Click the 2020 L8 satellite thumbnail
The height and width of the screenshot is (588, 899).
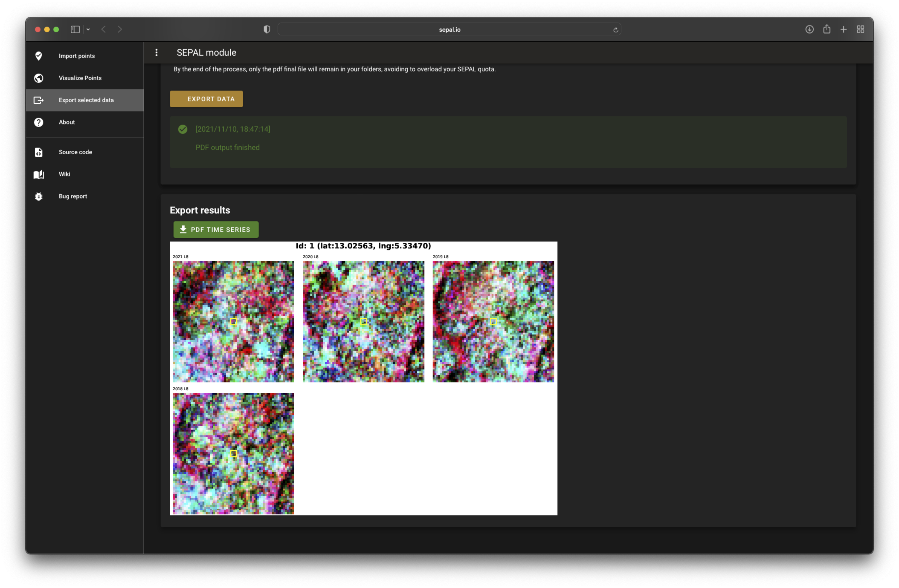click(x=363, y=321)
